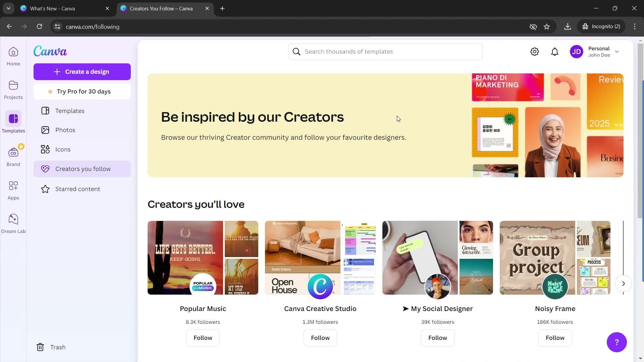Click the search input field
The image size is (644, 362).
point(385,51)
